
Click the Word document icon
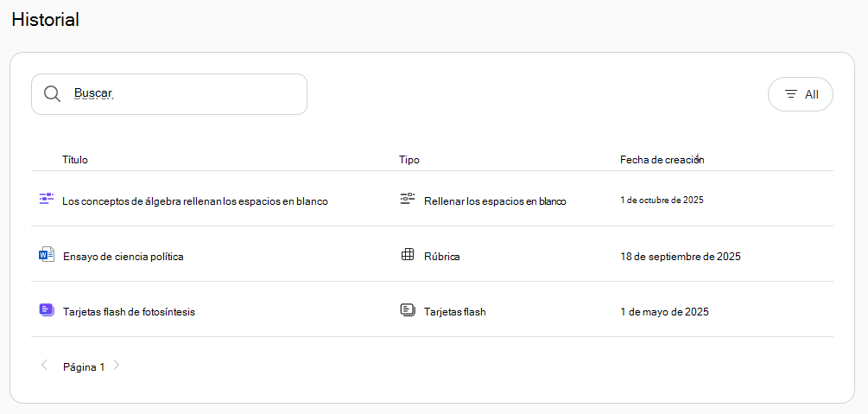47,254
